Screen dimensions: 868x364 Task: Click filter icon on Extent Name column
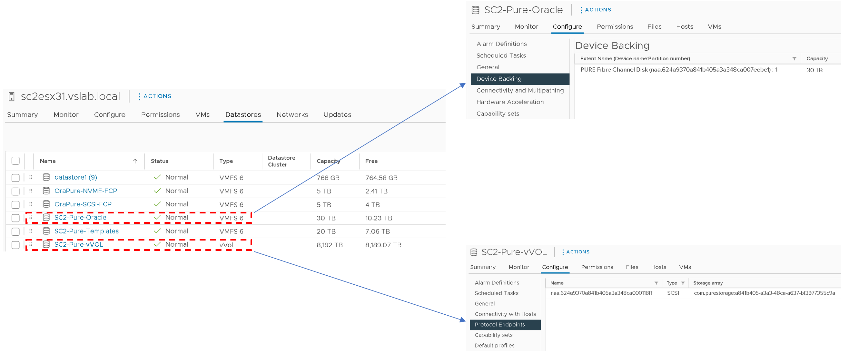794,59
